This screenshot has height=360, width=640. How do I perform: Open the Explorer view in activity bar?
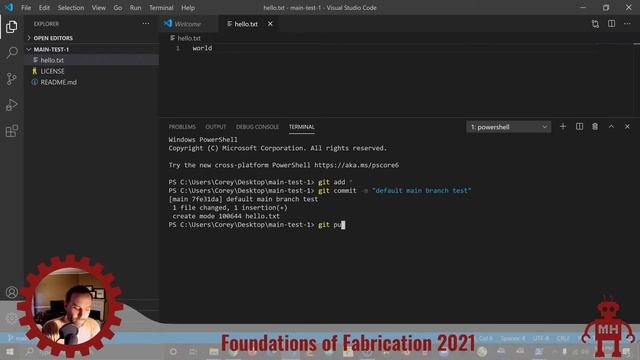[x=11, y=27]
